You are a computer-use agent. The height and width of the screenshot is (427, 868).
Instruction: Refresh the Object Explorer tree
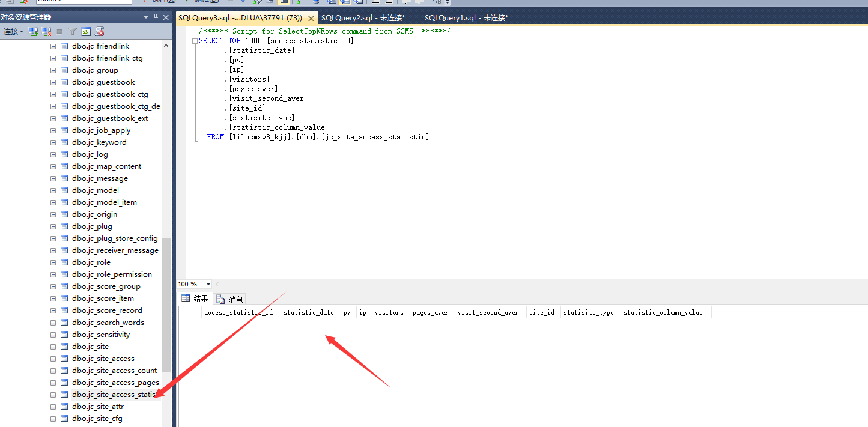coord(86,31)
